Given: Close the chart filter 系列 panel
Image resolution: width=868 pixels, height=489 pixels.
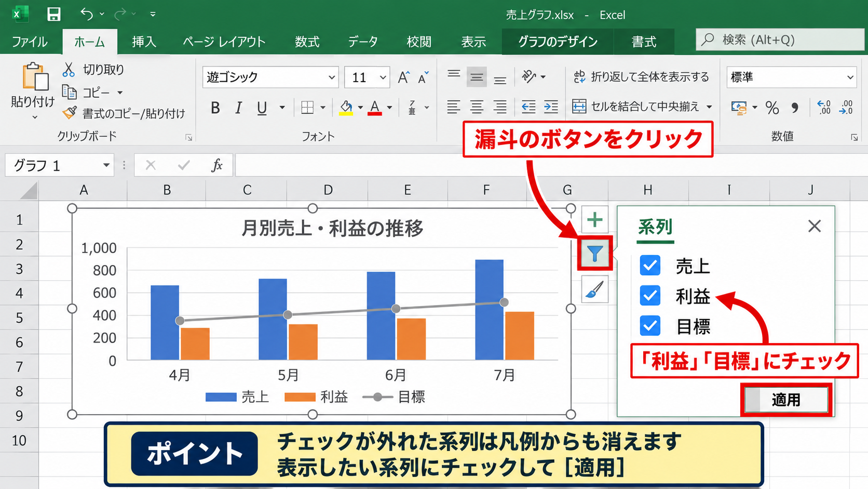Looking at the screenshot, I should coord(815,226).
